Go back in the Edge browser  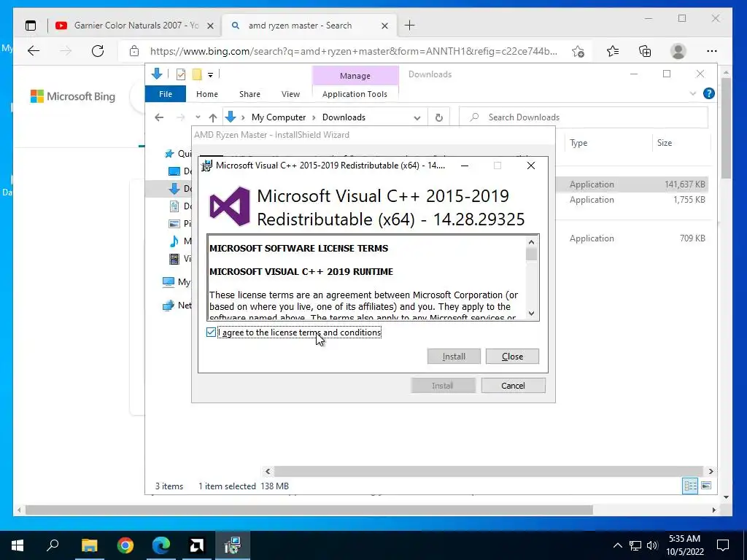pyautogui.click(x=34, y=51)
